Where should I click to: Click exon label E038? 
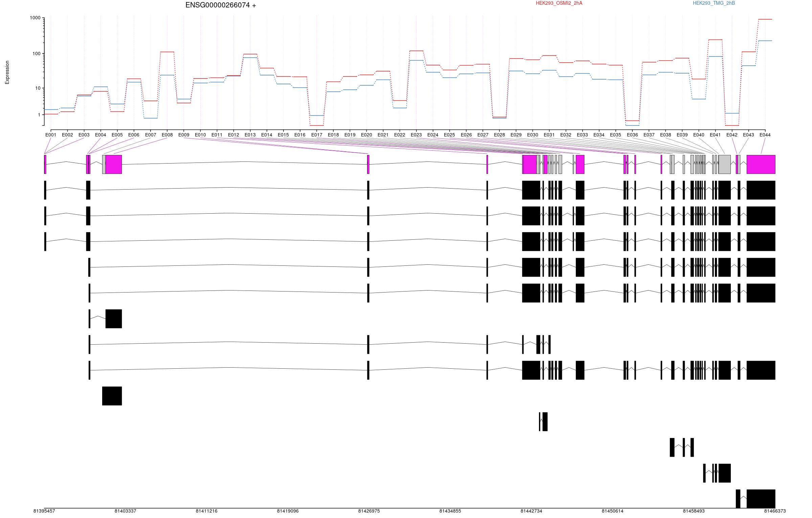click(x=666, y=135)
